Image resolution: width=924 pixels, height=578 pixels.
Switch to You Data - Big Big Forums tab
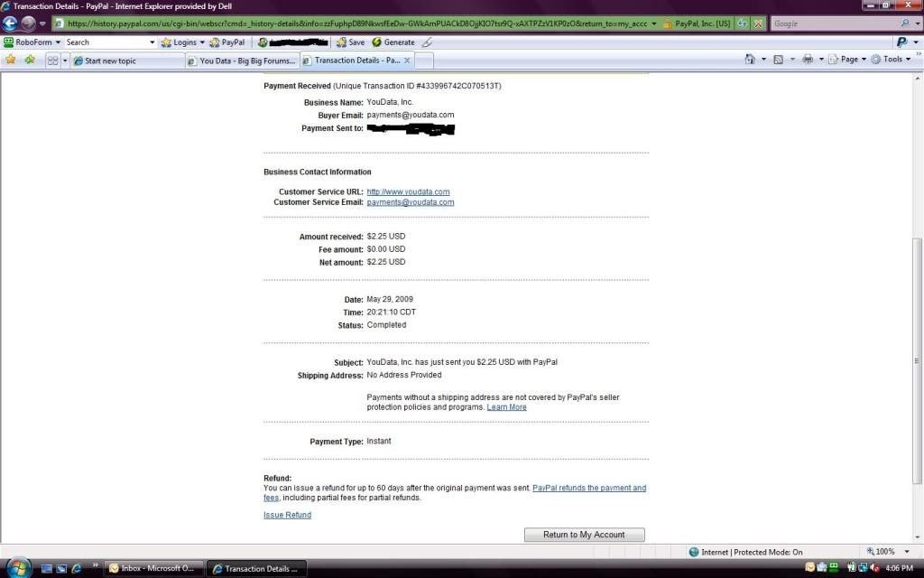click(242, 61)
